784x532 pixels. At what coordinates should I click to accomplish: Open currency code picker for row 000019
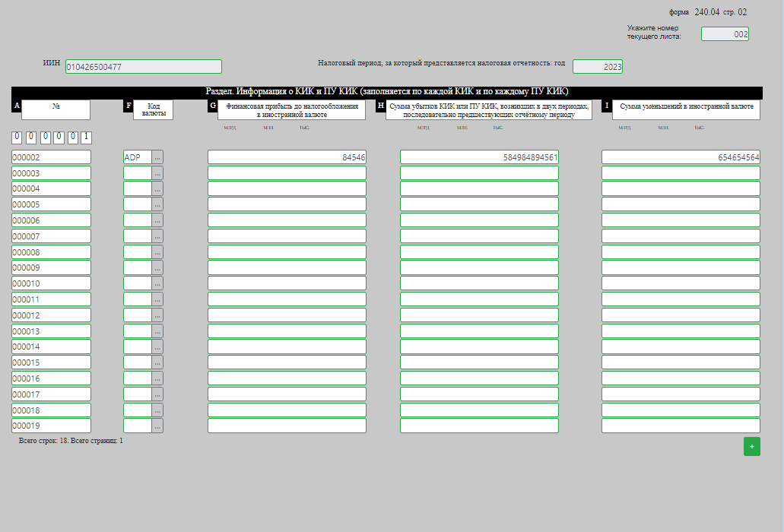[157, 426]
